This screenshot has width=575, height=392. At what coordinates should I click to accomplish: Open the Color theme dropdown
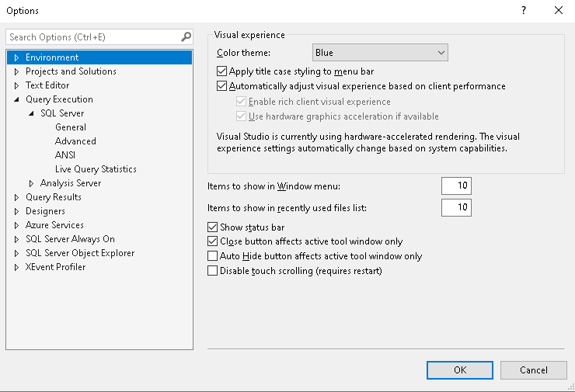coord(380,53)
